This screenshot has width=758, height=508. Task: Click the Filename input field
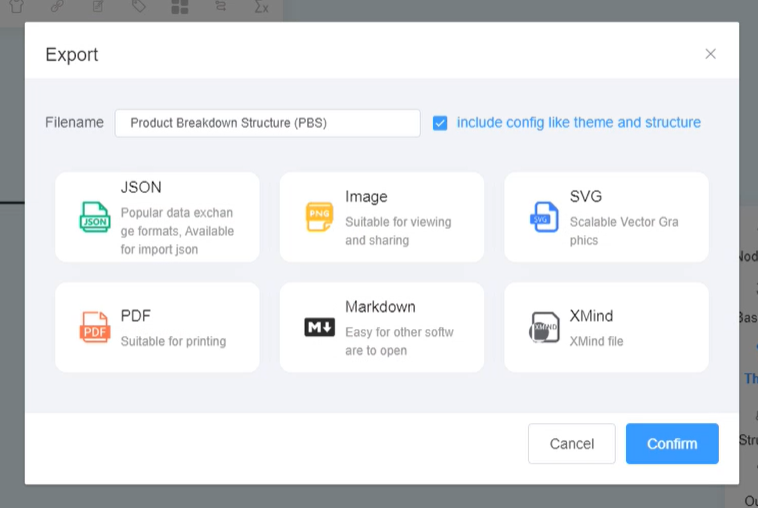point(267,123)
